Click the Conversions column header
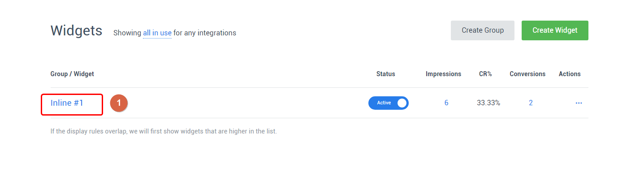The image size is (644, 185). (527, 74)
